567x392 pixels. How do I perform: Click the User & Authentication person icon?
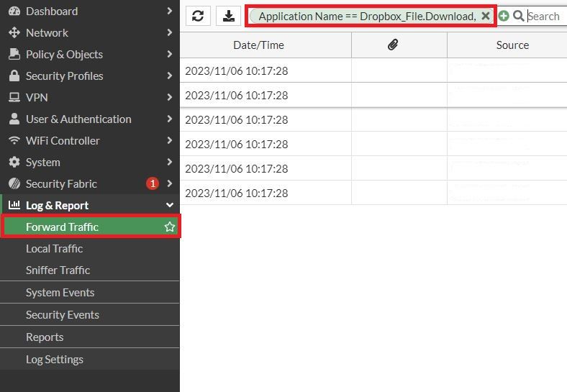(14, 119)
